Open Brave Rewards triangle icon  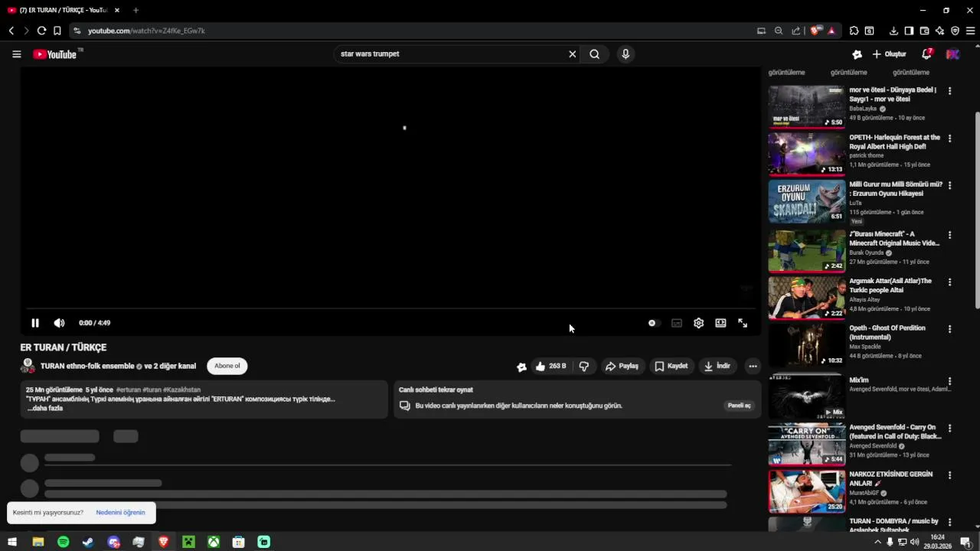[x=831, y=31]
